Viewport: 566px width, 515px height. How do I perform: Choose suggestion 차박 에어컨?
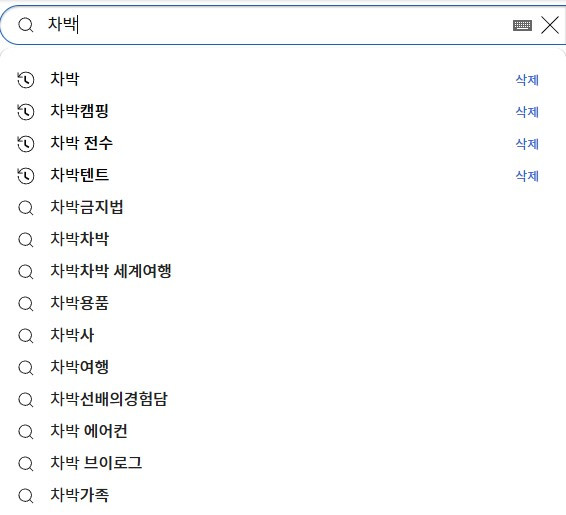(89, 431)
